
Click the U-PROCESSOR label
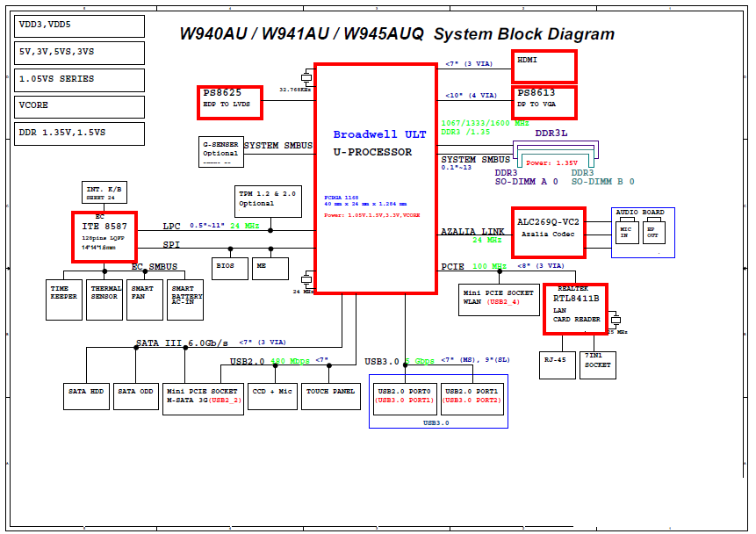pyautogui.click(x=372, y=152)
